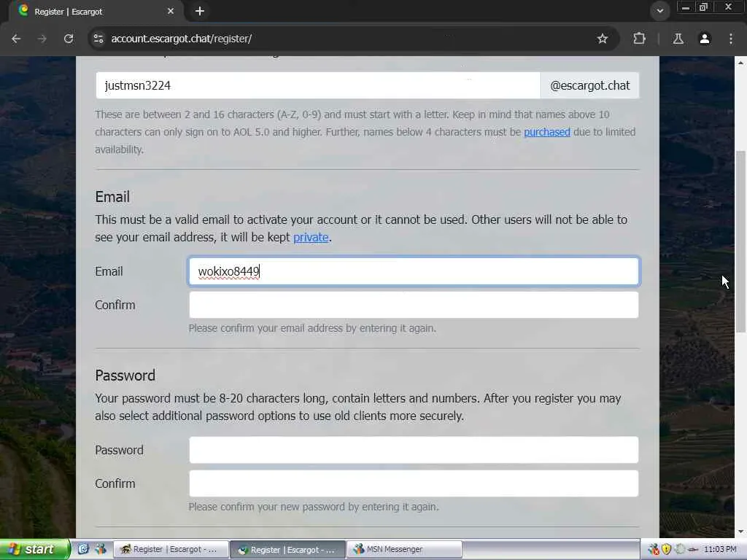Click the password Confirm field
This screenshot has width=747, height=560.
click(414, 483)
